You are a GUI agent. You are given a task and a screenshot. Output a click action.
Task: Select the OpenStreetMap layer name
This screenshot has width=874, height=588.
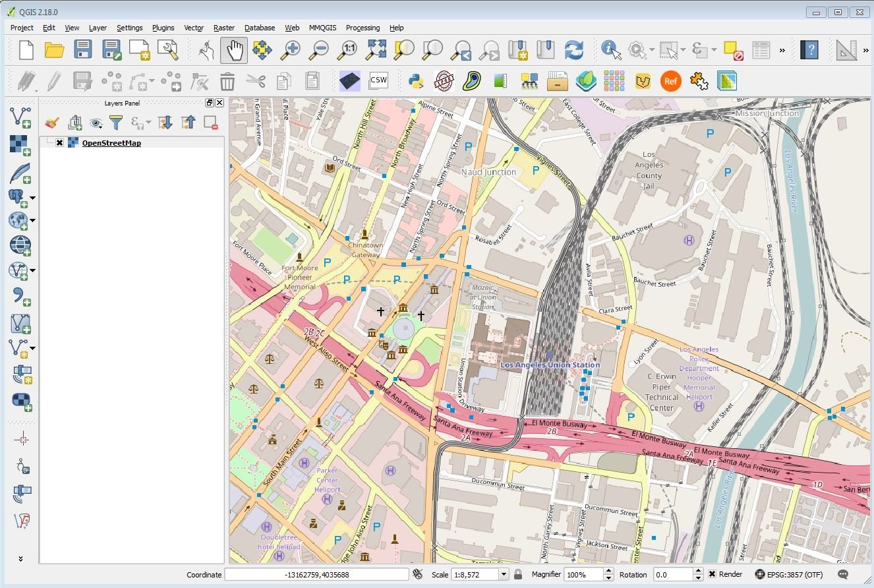pyautogui.click(x=111, y=143)
